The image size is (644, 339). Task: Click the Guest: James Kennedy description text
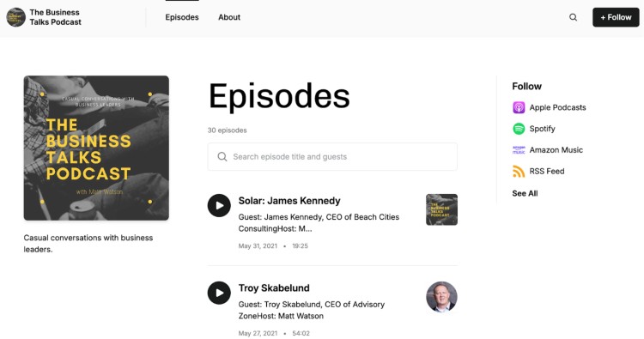pyautogui.click(x=319, y=223)
